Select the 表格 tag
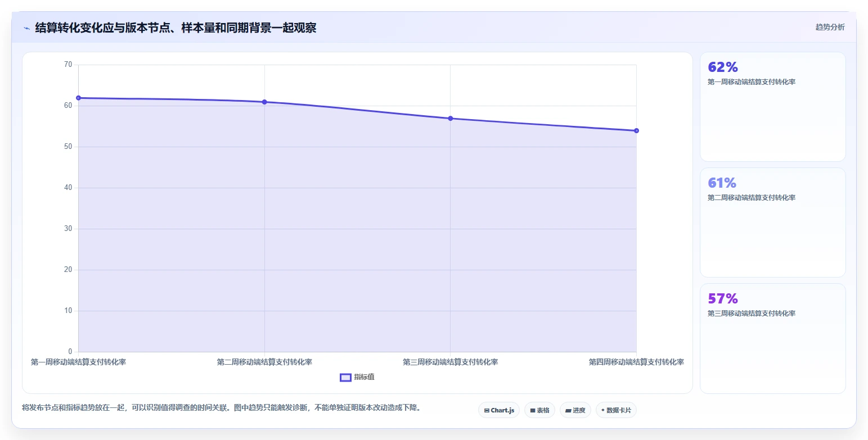Viewport: 868px width, 440px height. pos(540,410)
